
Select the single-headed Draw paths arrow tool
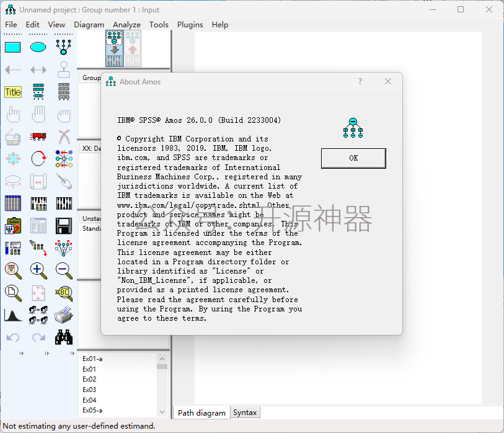(x=13, y=69)
